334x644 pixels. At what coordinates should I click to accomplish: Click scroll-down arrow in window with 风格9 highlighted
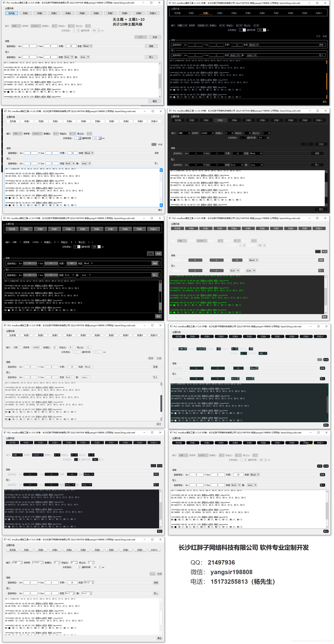(x=327, y=527)
